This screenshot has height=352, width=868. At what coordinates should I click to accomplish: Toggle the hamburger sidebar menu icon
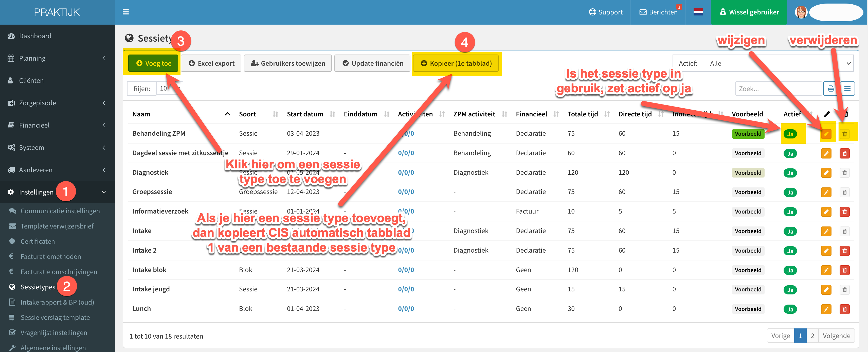[x=126, y=12]
